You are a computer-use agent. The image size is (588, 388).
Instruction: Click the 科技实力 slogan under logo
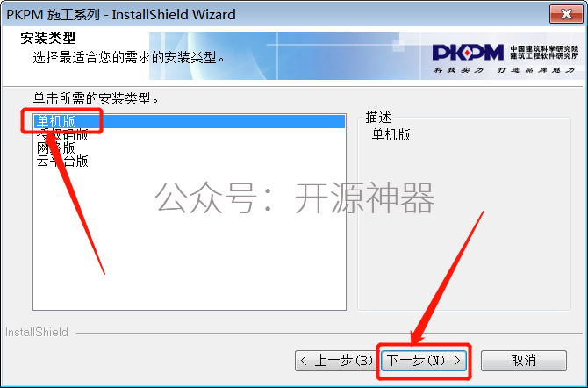(459, 70)
